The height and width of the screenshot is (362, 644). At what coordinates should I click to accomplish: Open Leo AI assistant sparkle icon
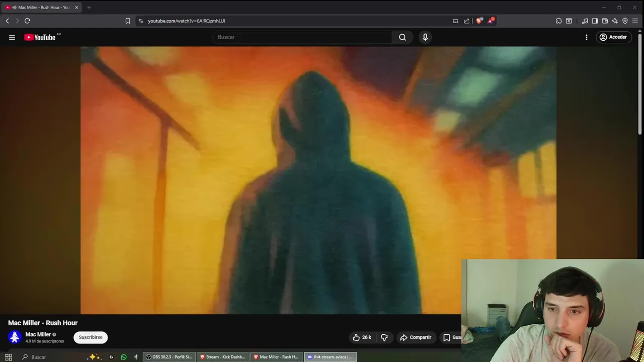pos(615,21)
